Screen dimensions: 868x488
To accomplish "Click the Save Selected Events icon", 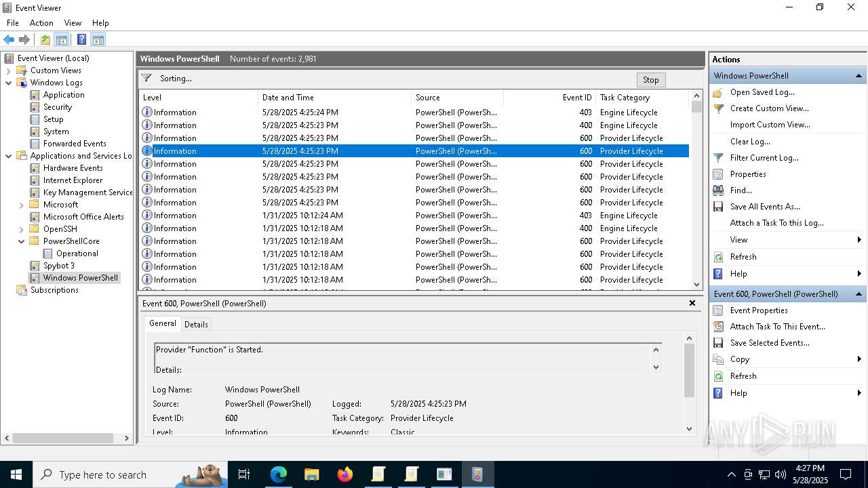I will pos(719,343).
